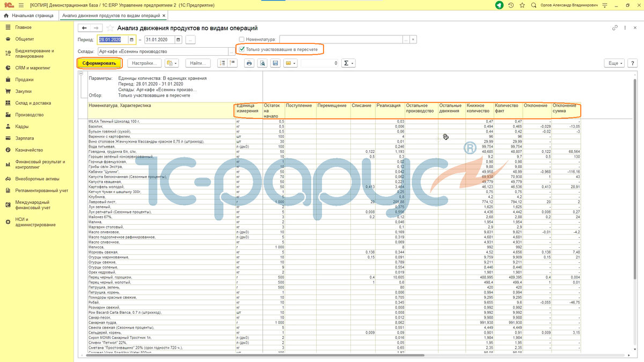Open НСИ и администрирование section
The image size is (644, 362).
[x=35, y=222]
